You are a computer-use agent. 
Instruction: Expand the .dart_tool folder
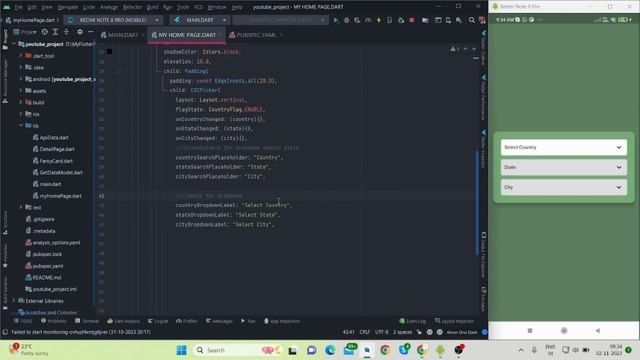click(x=21, y=56)
